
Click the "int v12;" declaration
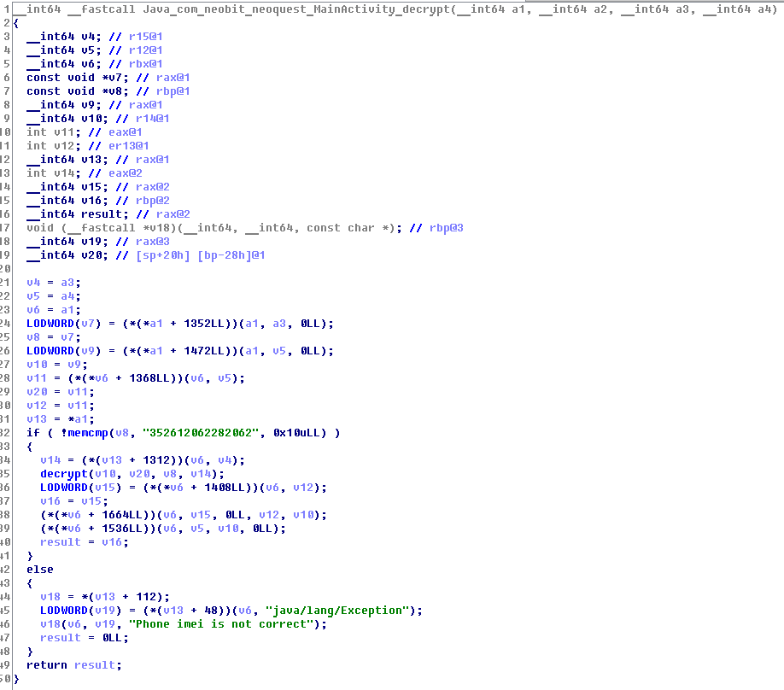(54, 145)
